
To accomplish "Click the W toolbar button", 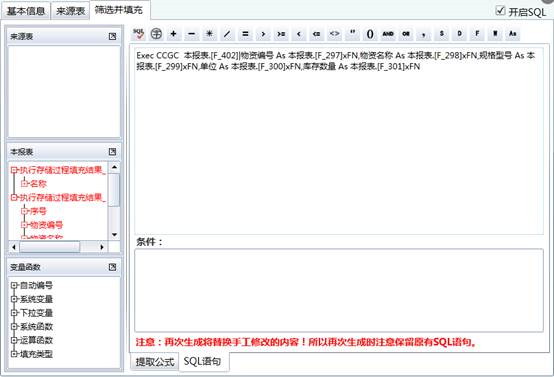I will coord(495,34).
